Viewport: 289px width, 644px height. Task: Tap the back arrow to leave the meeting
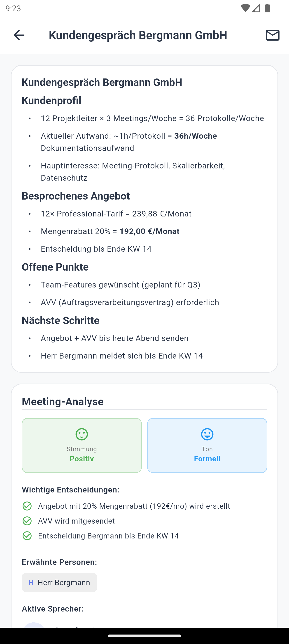pos(19,35)
